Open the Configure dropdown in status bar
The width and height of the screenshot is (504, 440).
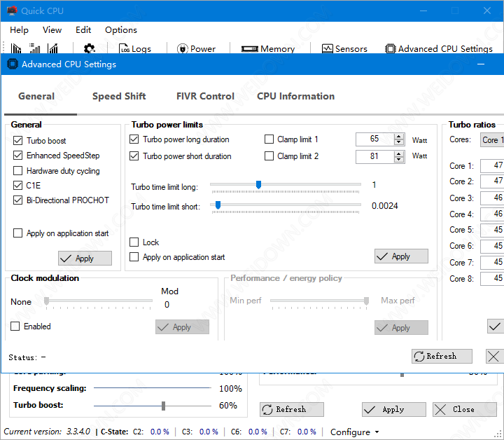point(354,432)
